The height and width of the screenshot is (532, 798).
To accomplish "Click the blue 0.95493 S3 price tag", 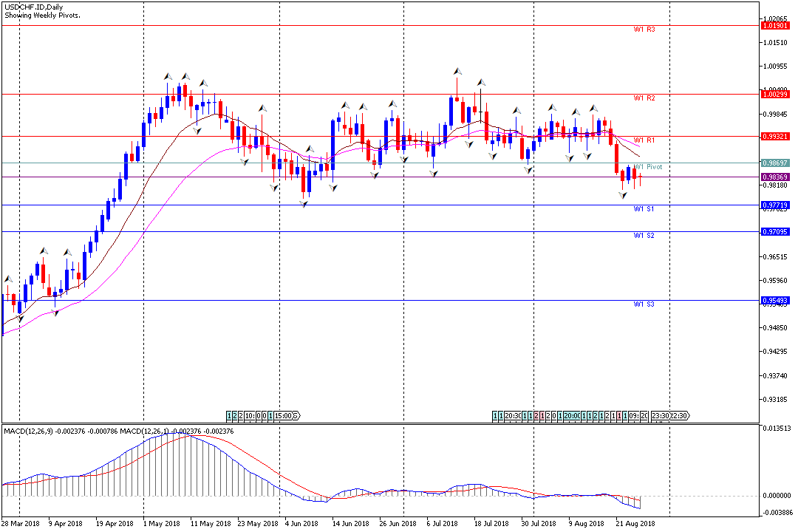I will point(775,301).
